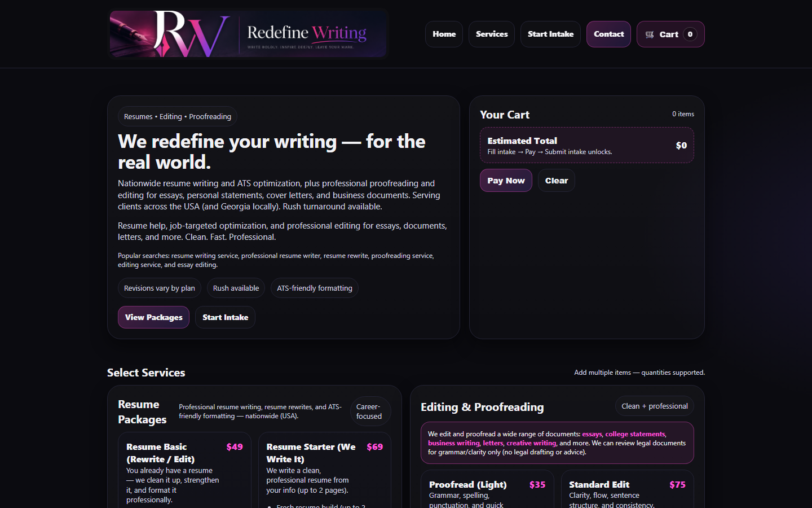This screenshot has width=812, height=508.
Task: Click the '0 items' cart count text
Action: (x=683, y=114)
